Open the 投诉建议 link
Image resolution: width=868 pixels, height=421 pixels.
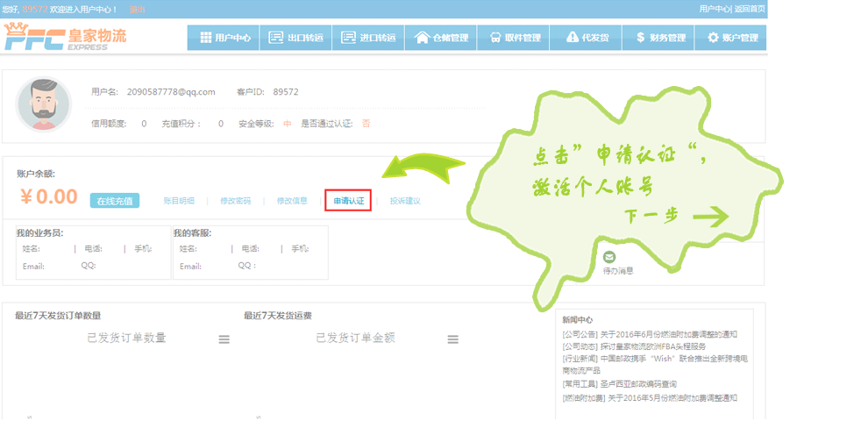405,201
